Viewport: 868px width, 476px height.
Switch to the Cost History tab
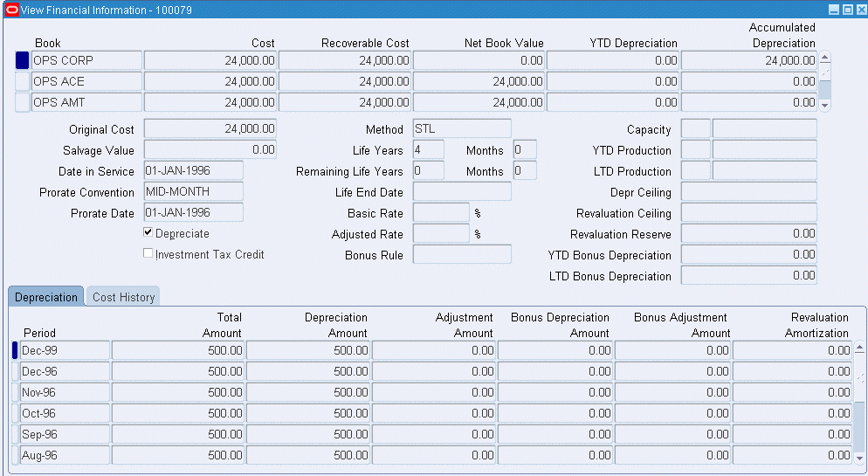pyautogui.click(x=123, y=297)
